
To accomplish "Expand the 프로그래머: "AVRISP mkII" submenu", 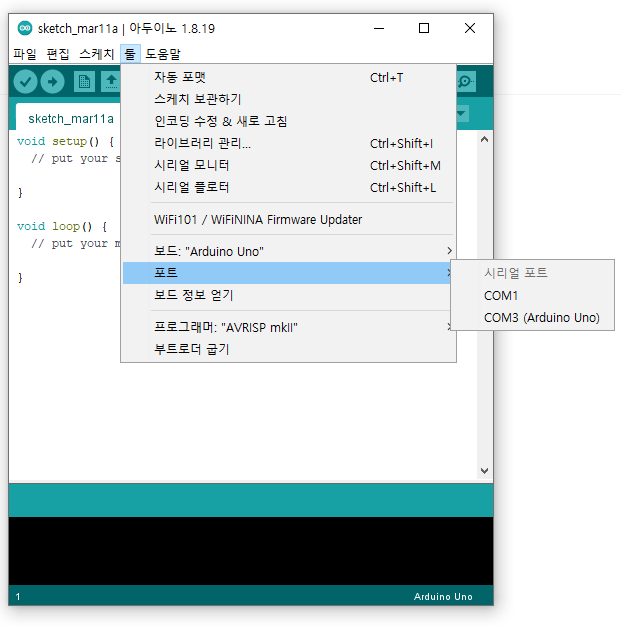I will [289, 327].
